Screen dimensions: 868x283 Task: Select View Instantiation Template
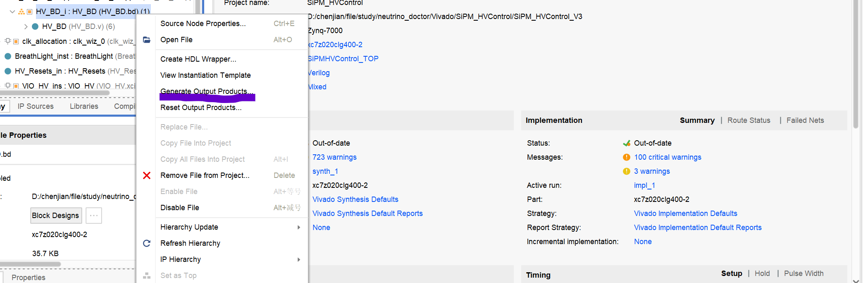click(x=231, y=75)
